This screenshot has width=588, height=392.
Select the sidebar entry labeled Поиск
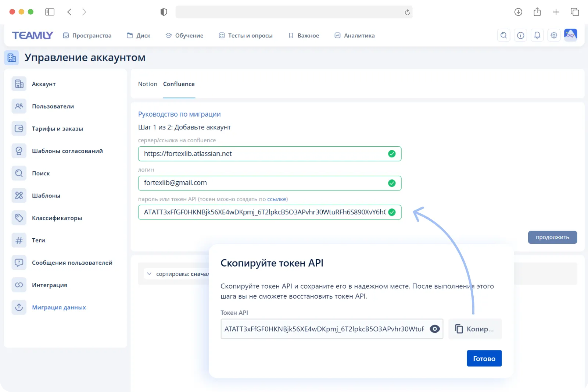pyautogui.click(x=41, y=173)
